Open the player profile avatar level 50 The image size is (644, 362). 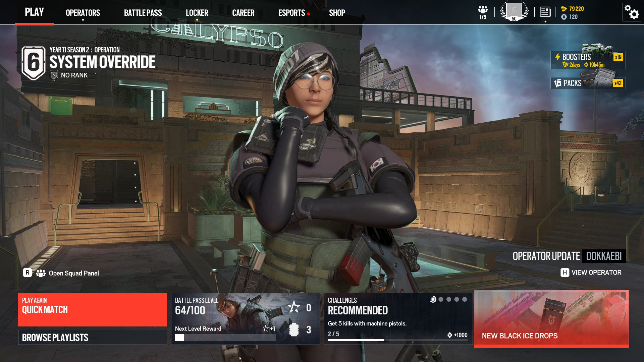tap(514, 11)
